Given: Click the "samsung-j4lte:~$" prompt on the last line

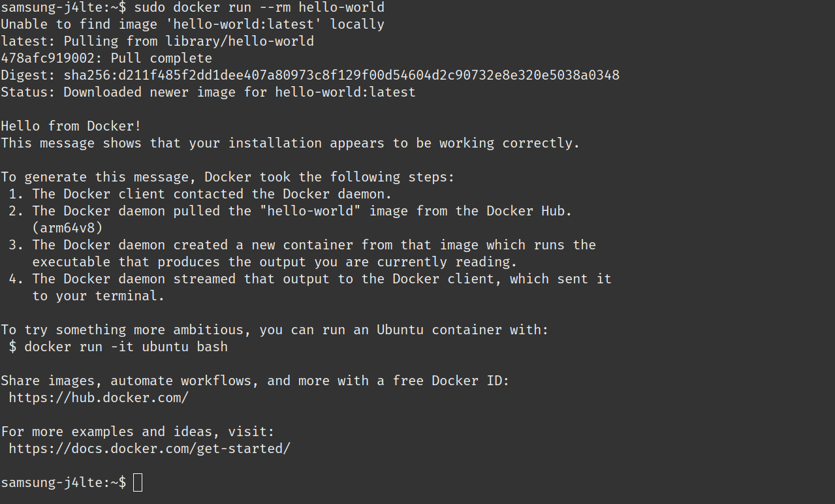Looking at the screenshot, I should coord(63,482).
